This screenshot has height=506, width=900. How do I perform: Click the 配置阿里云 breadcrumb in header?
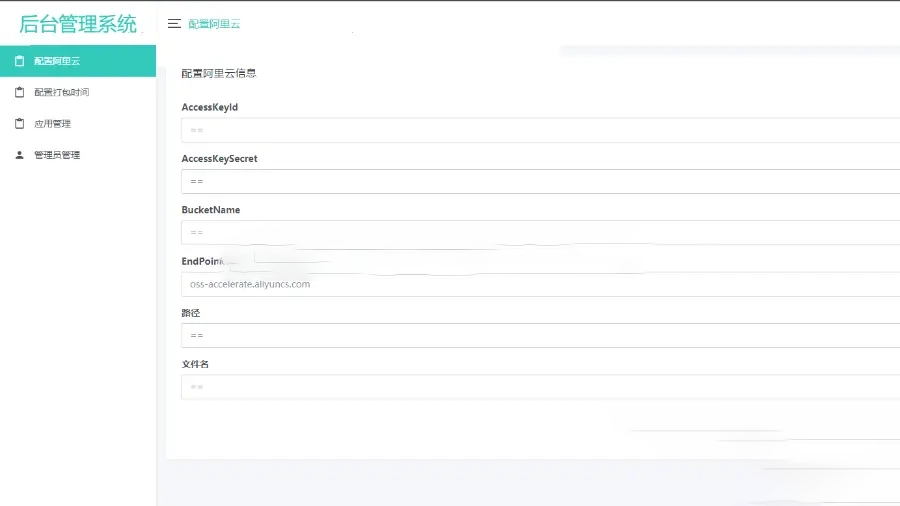point(214,24)
